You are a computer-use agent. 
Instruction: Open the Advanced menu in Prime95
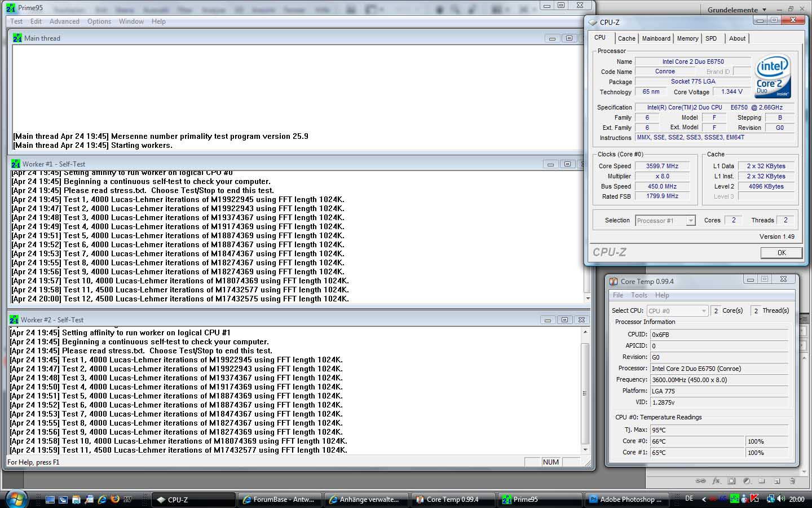pos(64,21)
